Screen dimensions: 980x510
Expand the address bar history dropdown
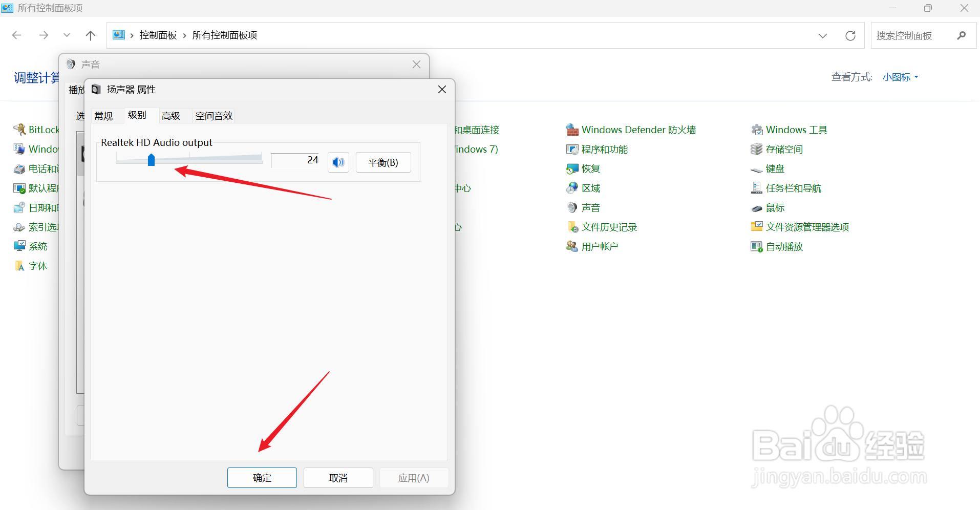click(823, 36)
